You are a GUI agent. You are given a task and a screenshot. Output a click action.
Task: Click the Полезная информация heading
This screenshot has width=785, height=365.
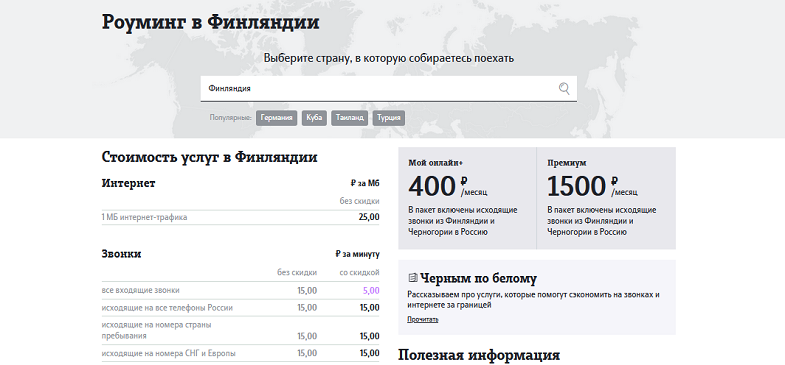[479, 355]
